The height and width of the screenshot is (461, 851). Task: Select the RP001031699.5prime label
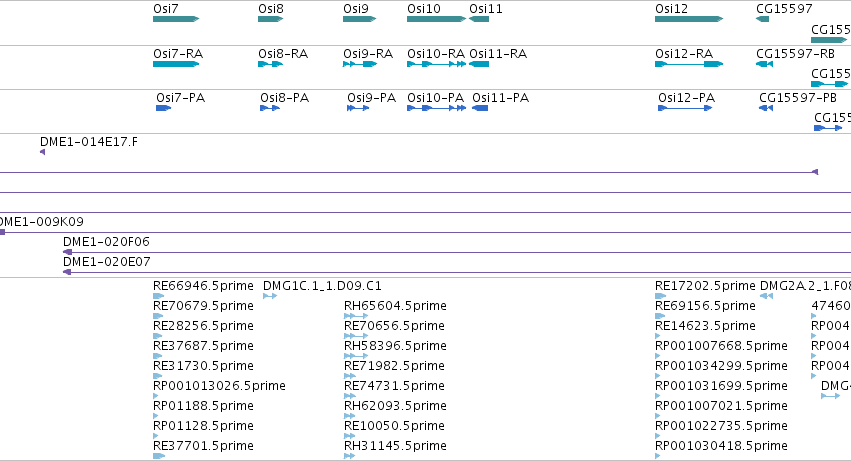pyautogui.click(x=721, y=386)
